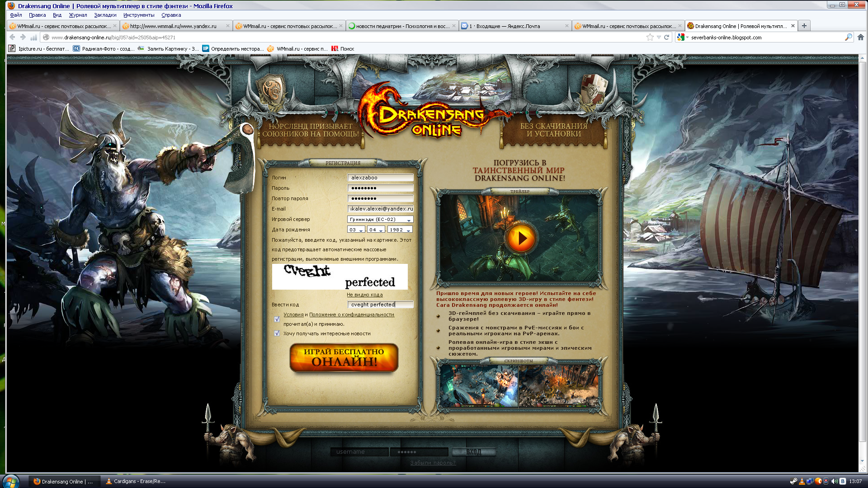Click the ИГРАЙ БЕСПЛАТНО ОНЛАЙН! button
The width and height of the screenshot is (868, 488).
(x=344, y=357)
